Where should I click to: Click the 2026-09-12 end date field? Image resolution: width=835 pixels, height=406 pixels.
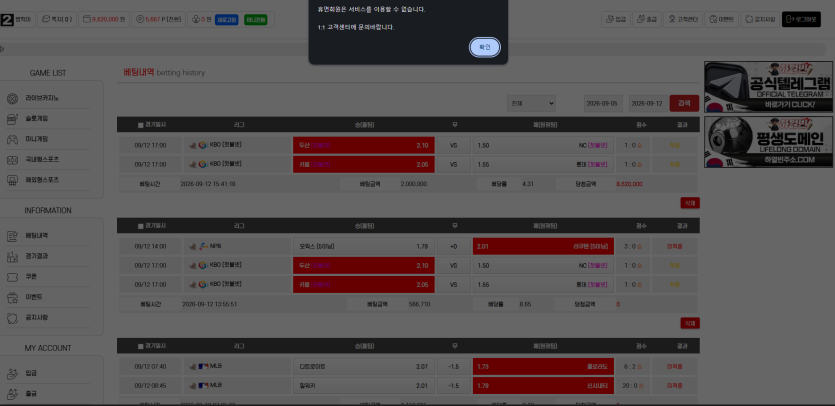pos(648,103)
